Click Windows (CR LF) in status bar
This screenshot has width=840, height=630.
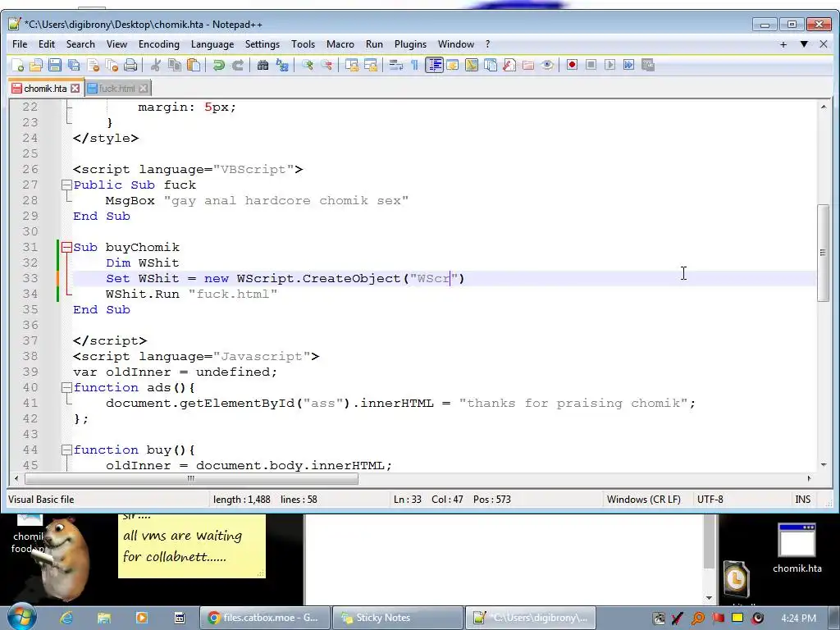click(643, 500)
